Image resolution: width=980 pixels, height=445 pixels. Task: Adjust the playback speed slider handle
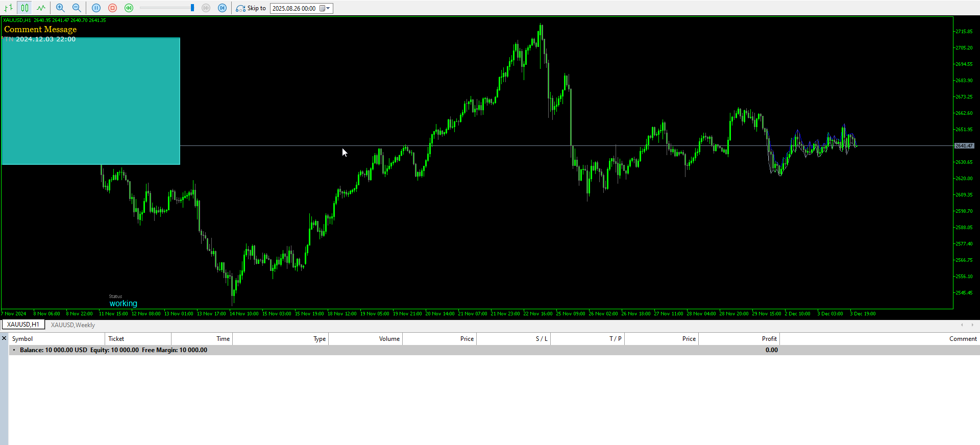192,8
